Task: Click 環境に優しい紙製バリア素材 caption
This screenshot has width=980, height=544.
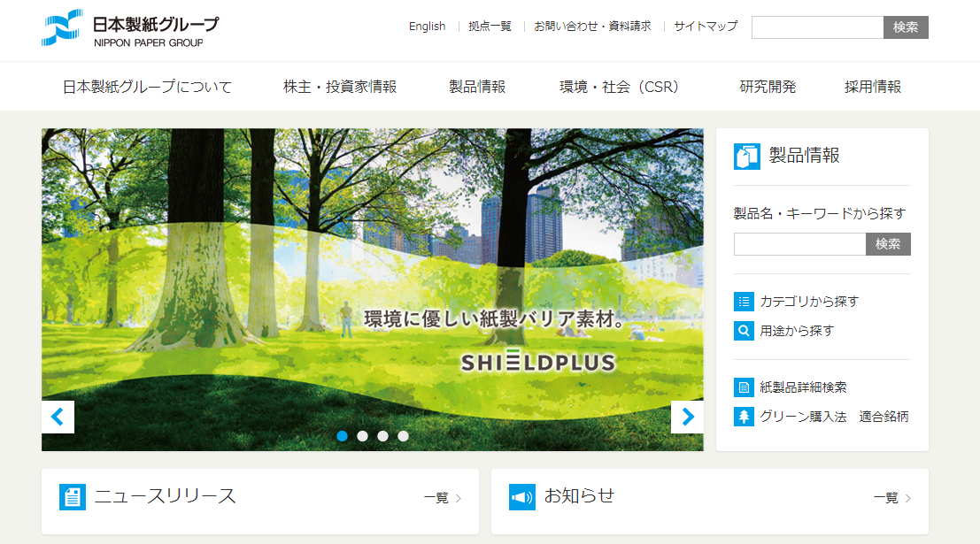Action: click(495, 319)
